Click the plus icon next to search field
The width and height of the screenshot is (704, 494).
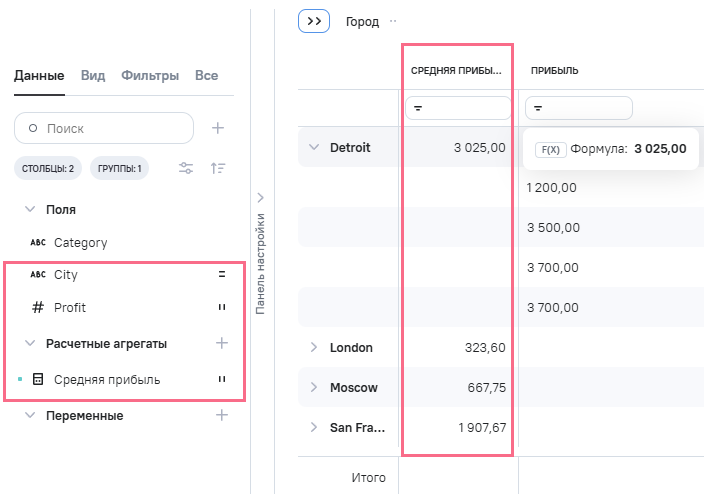point(218,128)
